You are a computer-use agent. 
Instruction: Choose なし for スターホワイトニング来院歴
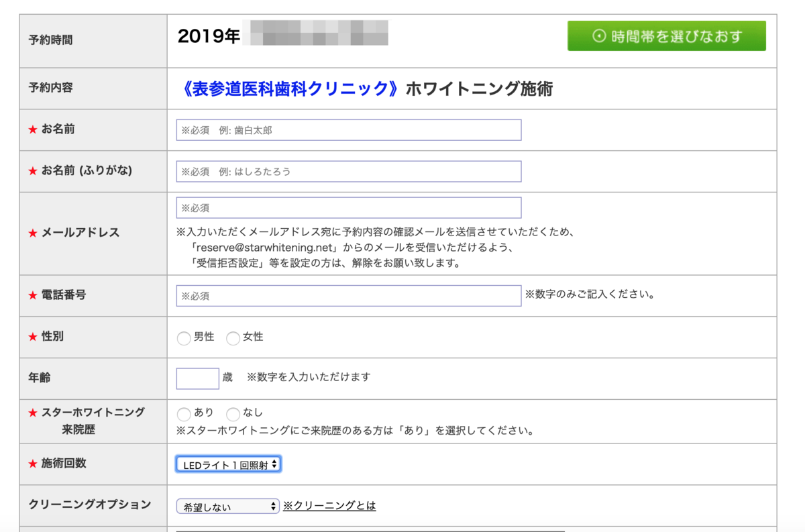[233, 414]
